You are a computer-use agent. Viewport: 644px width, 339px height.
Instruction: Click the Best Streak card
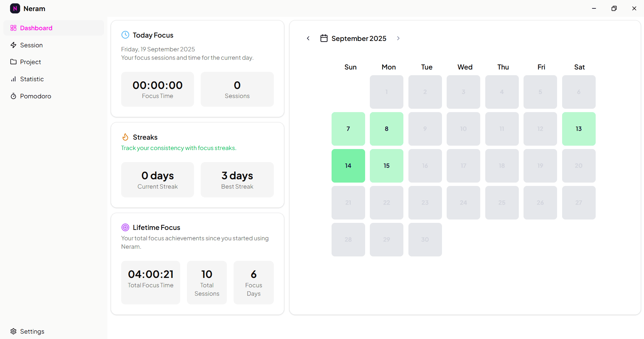click(x=237, y=180)
